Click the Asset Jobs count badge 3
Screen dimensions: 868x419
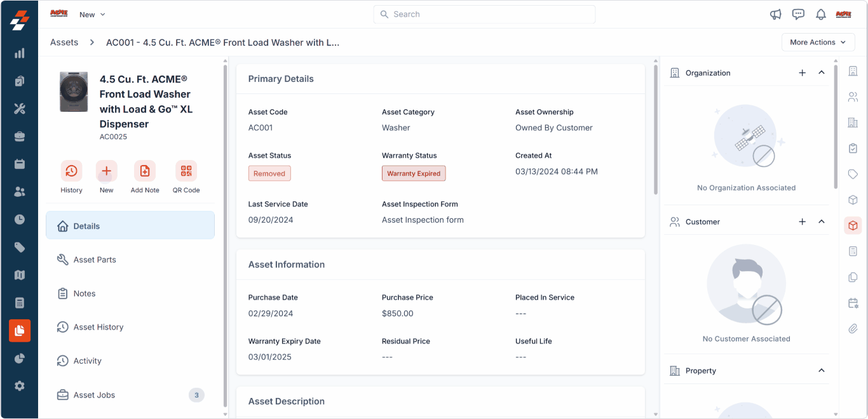point(196,395)
